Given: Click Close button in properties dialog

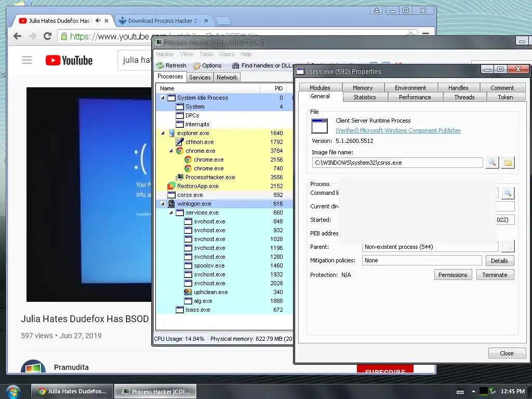Looking at the screenshot, I should (x=507, y=353).
